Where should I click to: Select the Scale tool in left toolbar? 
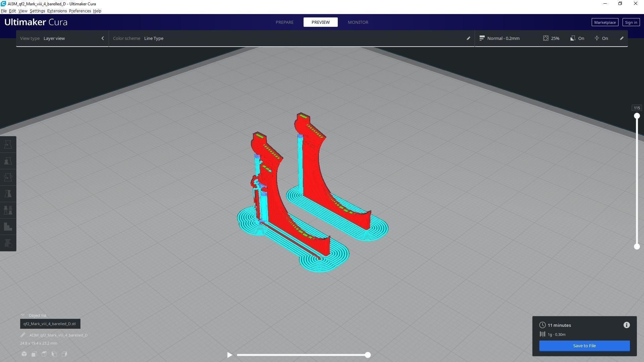click(8, 161)
